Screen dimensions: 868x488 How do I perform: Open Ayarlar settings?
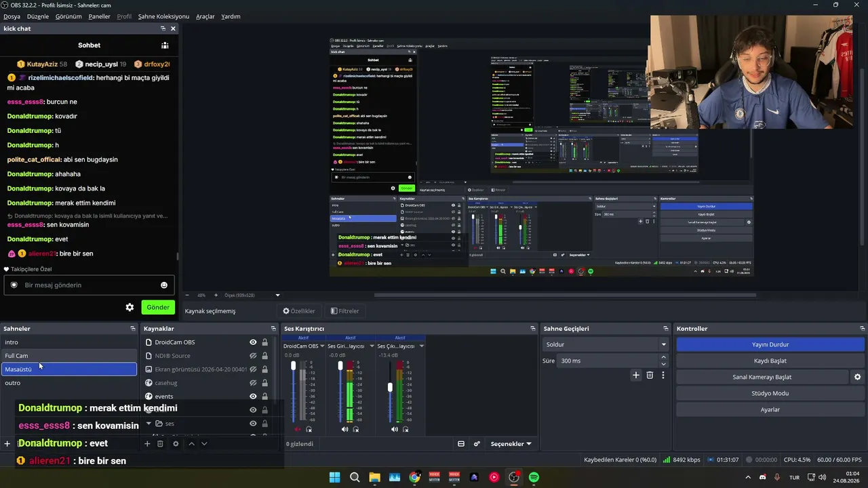tap(770, 409)
